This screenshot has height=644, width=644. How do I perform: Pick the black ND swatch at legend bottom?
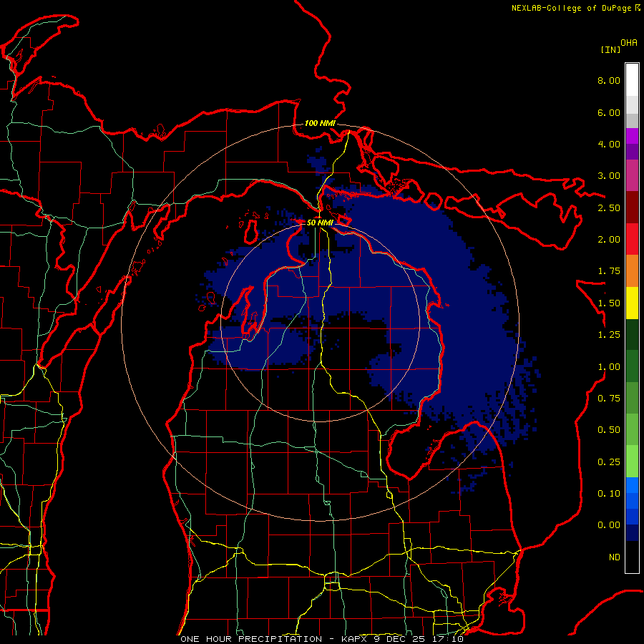[x=632, y=557]
